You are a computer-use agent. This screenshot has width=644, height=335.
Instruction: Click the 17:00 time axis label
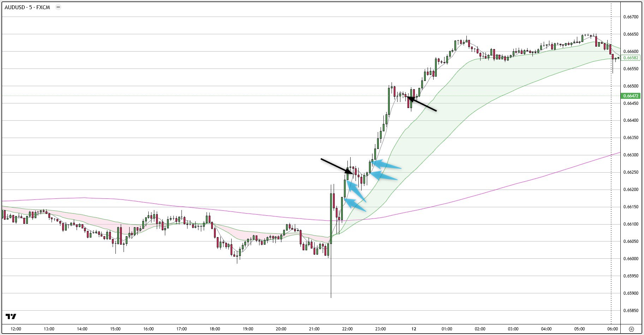[x=182, y=329]
